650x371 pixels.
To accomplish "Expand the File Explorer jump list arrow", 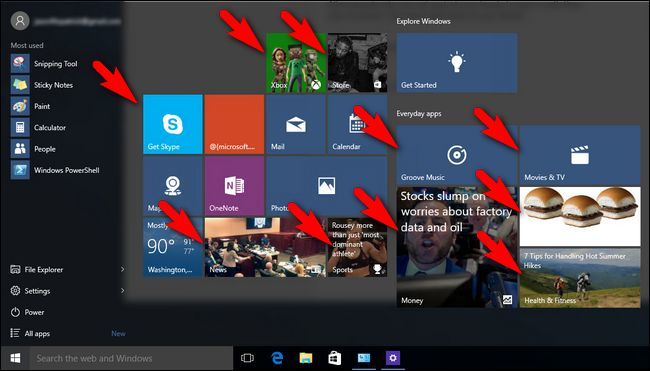I will (122, 269).
